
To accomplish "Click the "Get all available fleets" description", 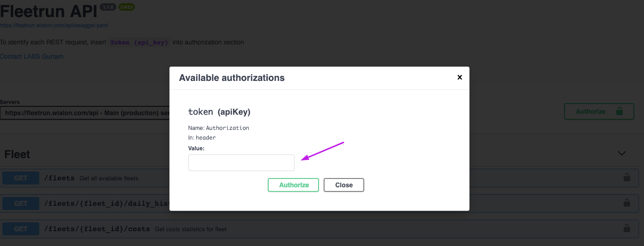I will point(108,178).
